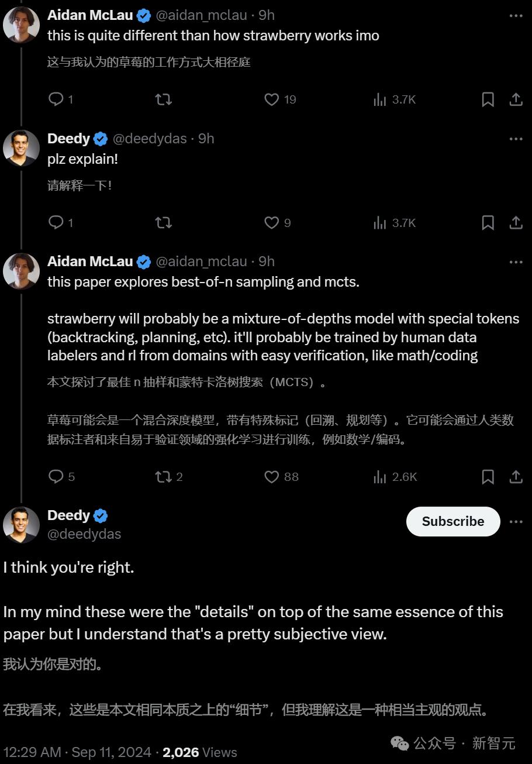Open Aidan McLau's profile picture at top
532x764 pixels.
[22, 24]
